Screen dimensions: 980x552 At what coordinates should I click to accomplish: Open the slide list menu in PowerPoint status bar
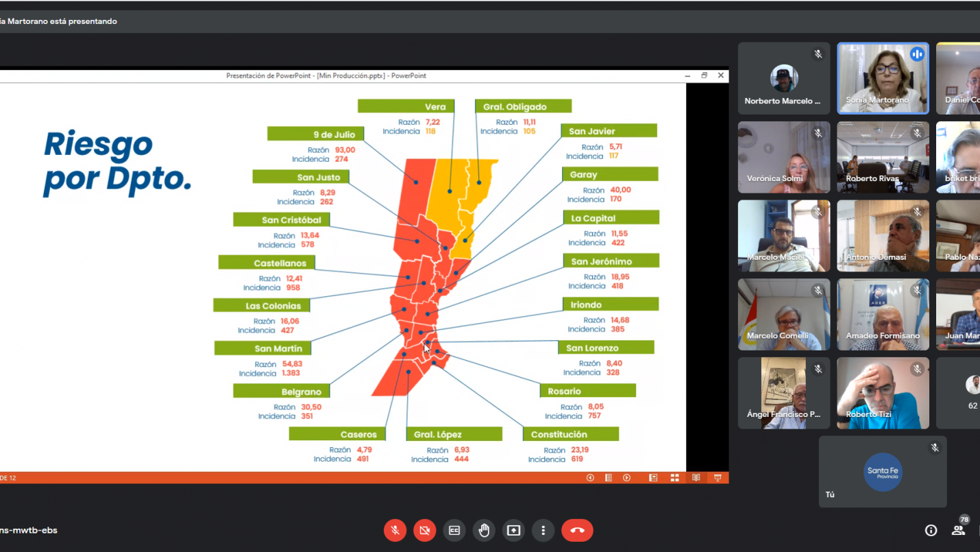point(609,478)
